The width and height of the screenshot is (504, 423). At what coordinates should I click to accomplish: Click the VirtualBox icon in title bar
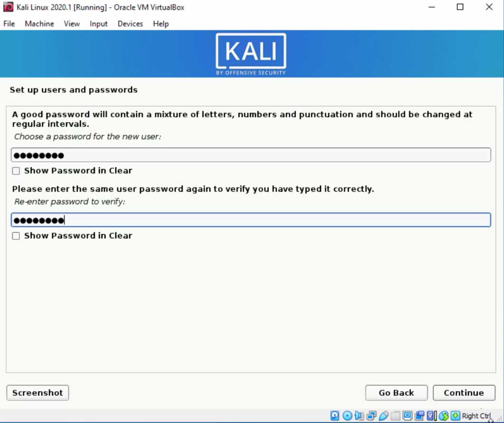[9, 7]
